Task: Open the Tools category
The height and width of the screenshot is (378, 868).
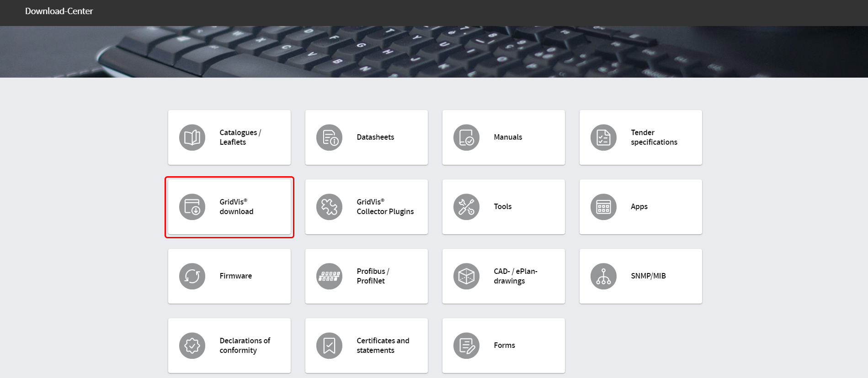Action: click(x=504, y=207)
